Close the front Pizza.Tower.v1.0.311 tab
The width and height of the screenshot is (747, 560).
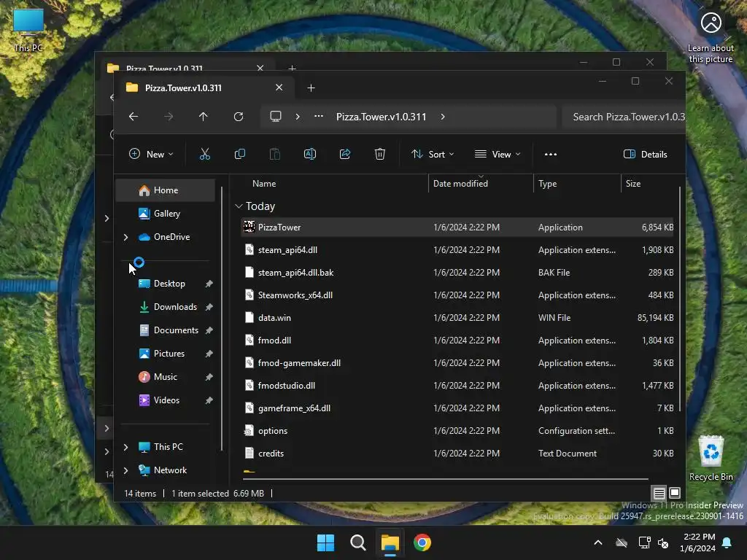click(x=279, y=87)
